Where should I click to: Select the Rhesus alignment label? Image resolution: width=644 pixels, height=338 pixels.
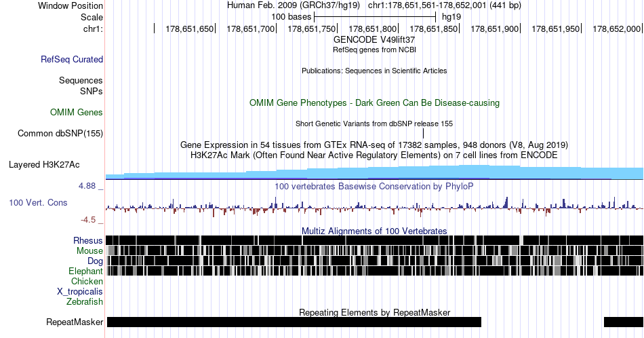pos(88,240)
